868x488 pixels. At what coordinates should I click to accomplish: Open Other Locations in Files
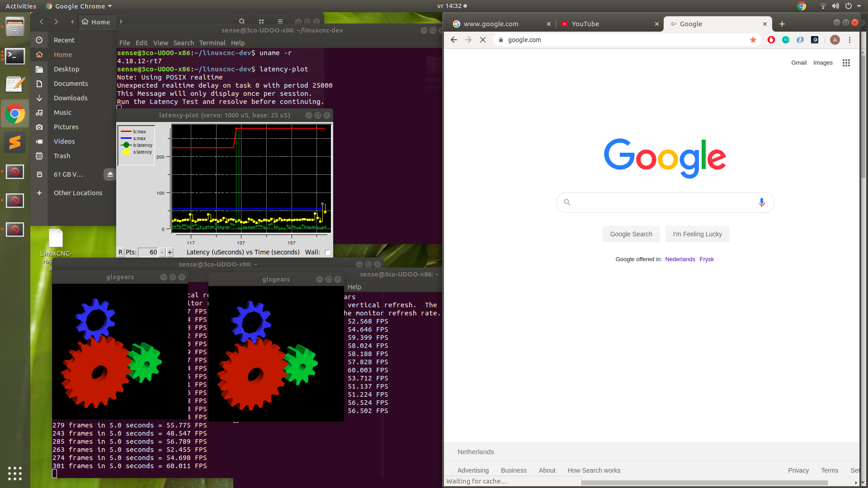78,193
